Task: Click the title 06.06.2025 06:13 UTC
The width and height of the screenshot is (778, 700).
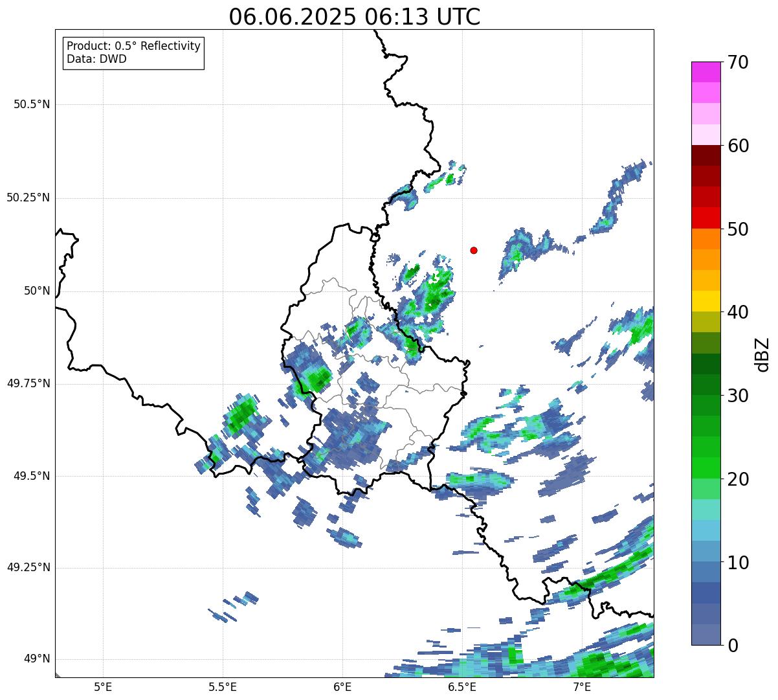Action: coord(355,17)
